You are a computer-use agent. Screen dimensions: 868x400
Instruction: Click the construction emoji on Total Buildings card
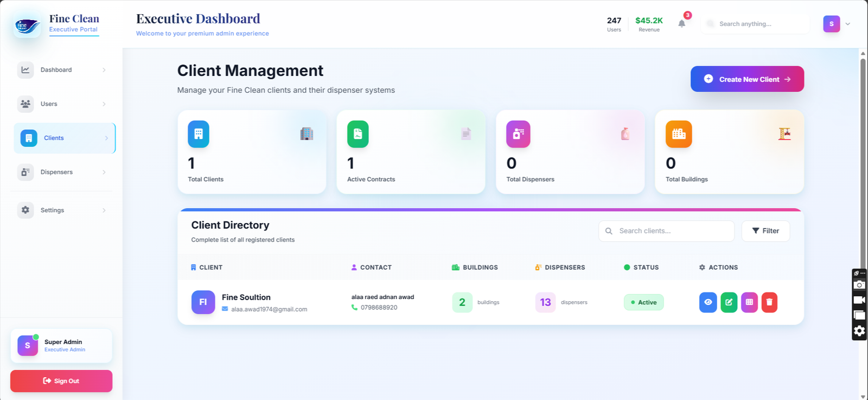coord(784,134)
